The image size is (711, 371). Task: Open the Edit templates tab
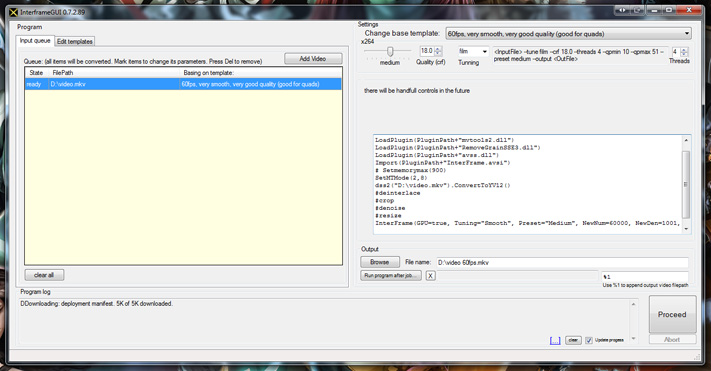(75, 41)
